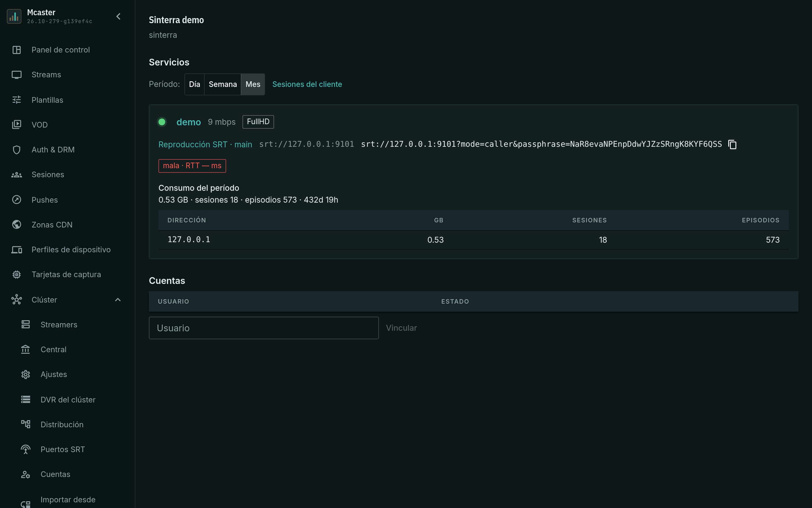Click the Zonas CDN globe icon
This screenshot has height=508, width=812.
point(16,224)
